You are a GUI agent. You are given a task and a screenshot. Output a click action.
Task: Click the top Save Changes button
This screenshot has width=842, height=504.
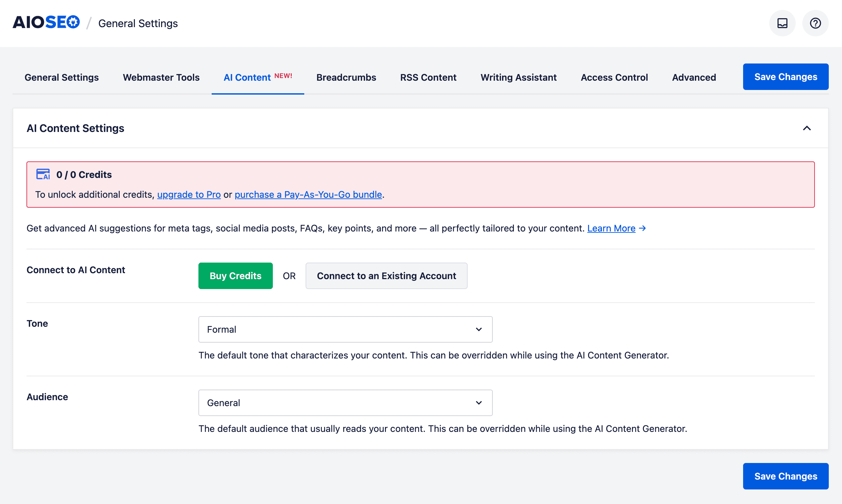coord(786,77)
